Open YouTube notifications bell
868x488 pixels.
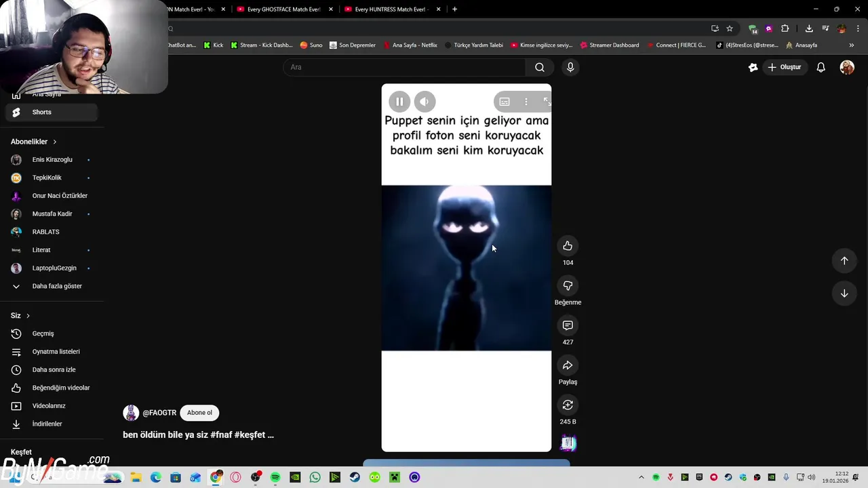click(x=821, y=67)
